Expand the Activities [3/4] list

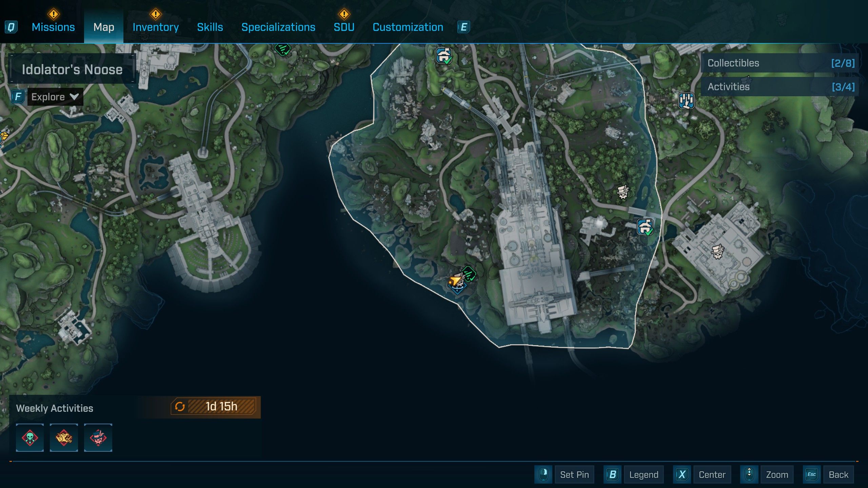pos(780,87)
